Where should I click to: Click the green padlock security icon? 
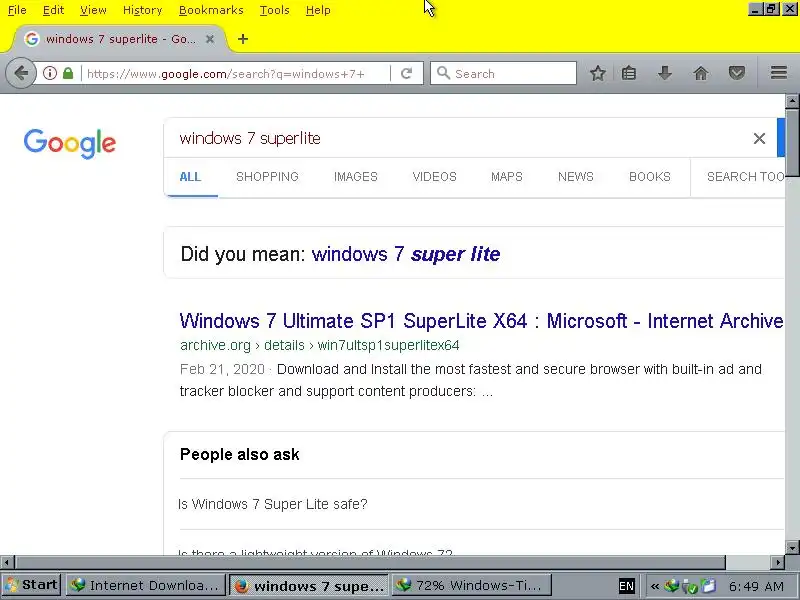[68, 73]
